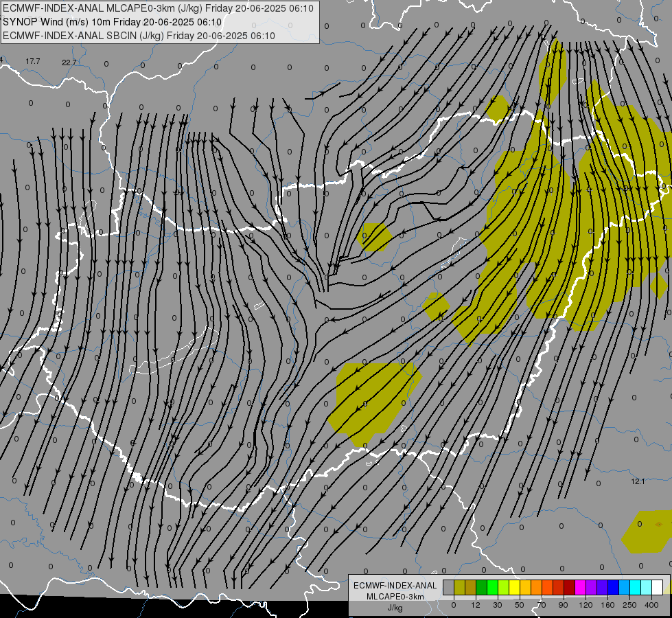Click the 'MLCAPE0-3km' legend label
672x618 pixels.
pos(395,597)
